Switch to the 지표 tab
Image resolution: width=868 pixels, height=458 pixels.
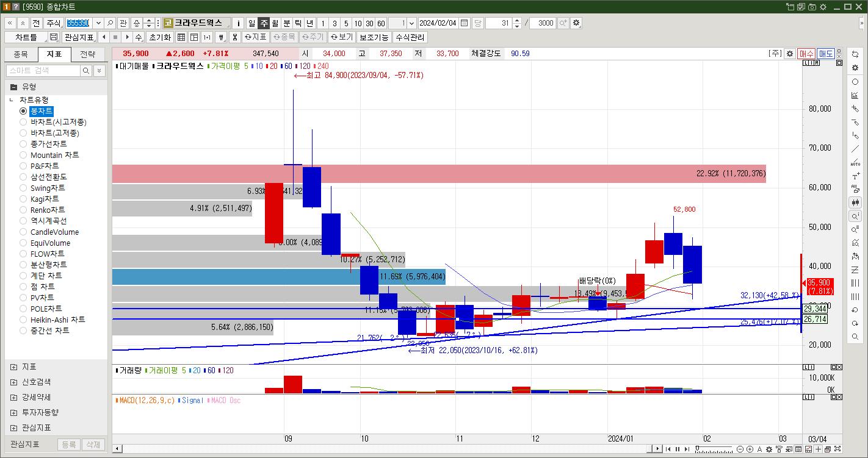(54, 54)
